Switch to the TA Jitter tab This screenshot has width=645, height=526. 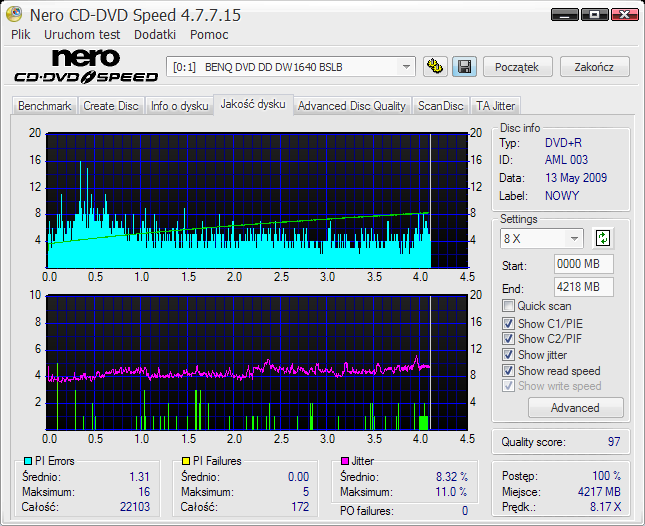coord(495,106)
